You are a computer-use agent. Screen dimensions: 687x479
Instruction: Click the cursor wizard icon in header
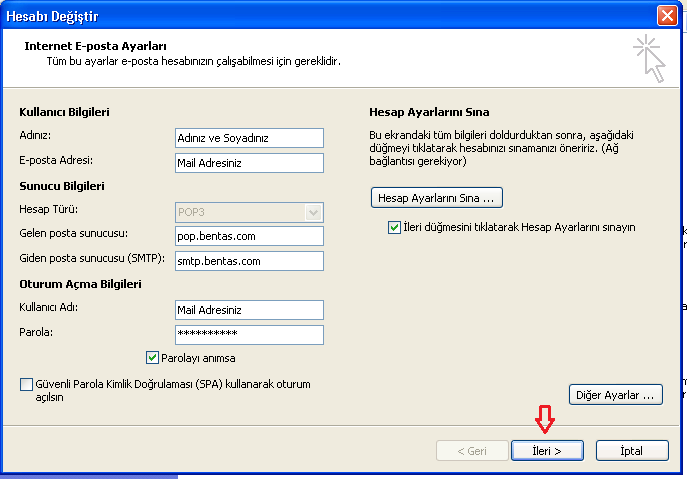tap(649, 59)
